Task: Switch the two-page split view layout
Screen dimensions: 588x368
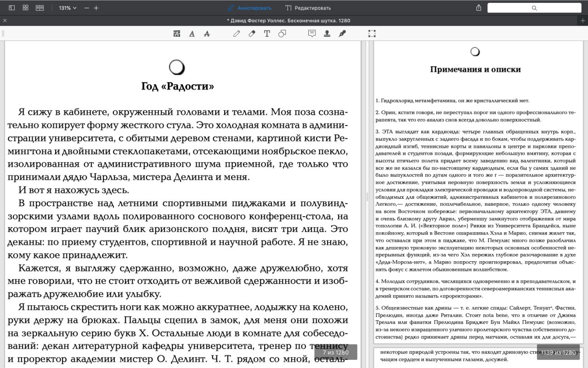Action: click(x=40, y=8)
